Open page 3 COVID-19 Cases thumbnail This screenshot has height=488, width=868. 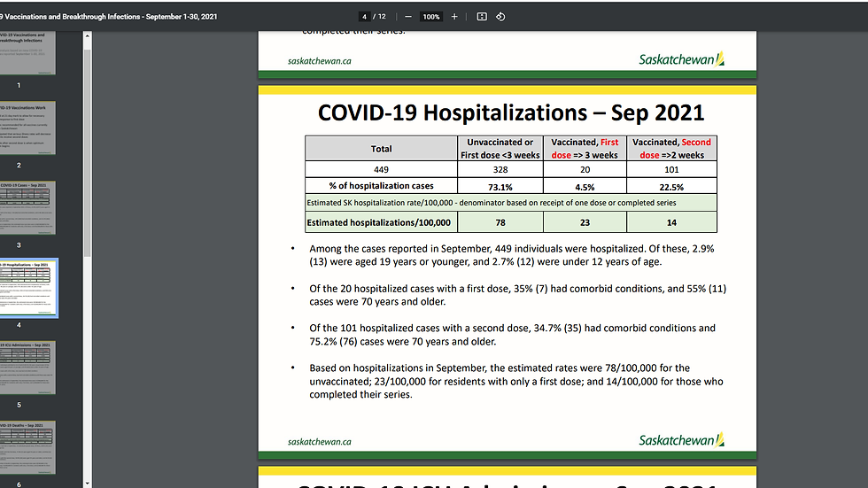pos(27,207)
